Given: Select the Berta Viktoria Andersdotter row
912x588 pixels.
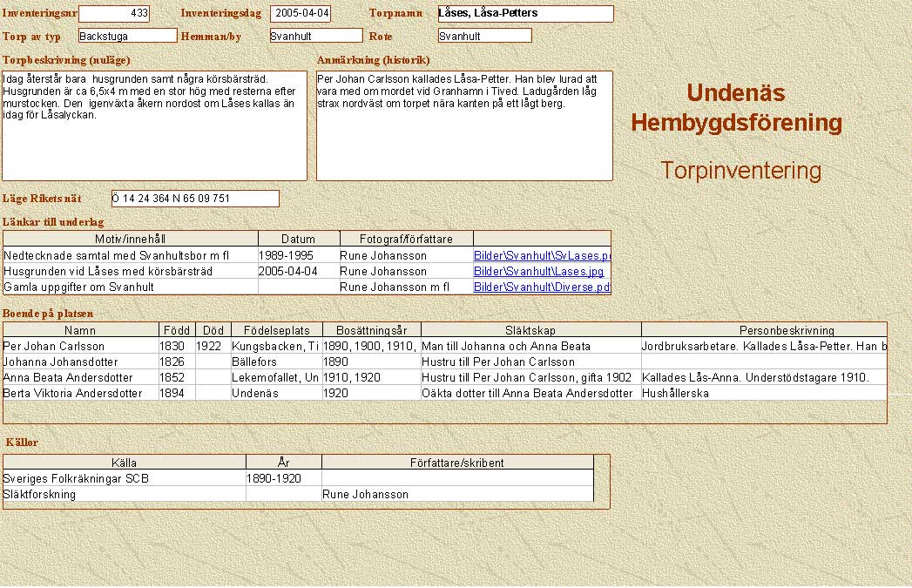Looking at the screenshot, I should (x=80, y=394).
